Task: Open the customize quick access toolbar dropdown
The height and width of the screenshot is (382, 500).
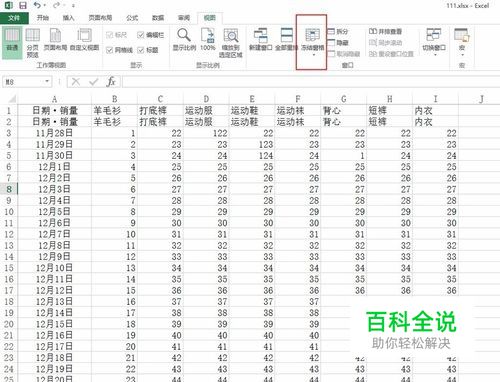Action: click(x=73, y=6)
